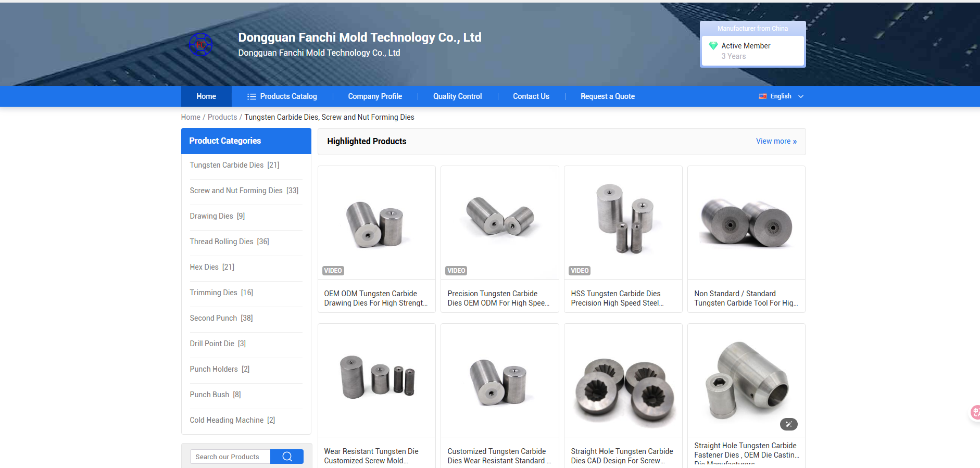980x468 pixels.
Task: Open Request a Quote link
Action: pos(607,96)
